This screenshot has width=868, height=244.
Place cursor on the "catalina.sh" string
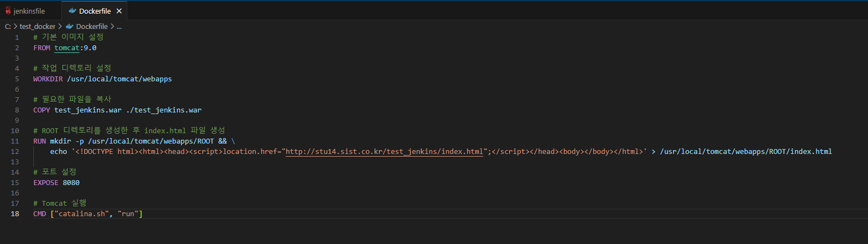coord(81,214)
